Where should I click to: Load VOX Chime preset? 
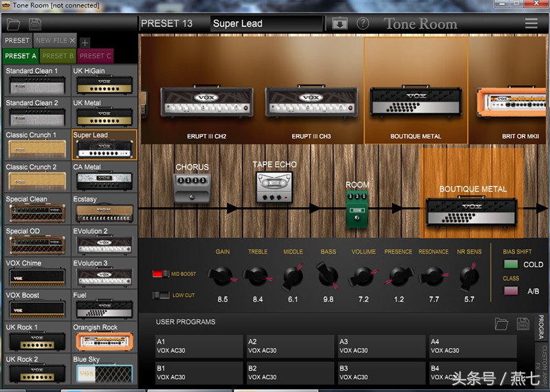pos(37,273)
